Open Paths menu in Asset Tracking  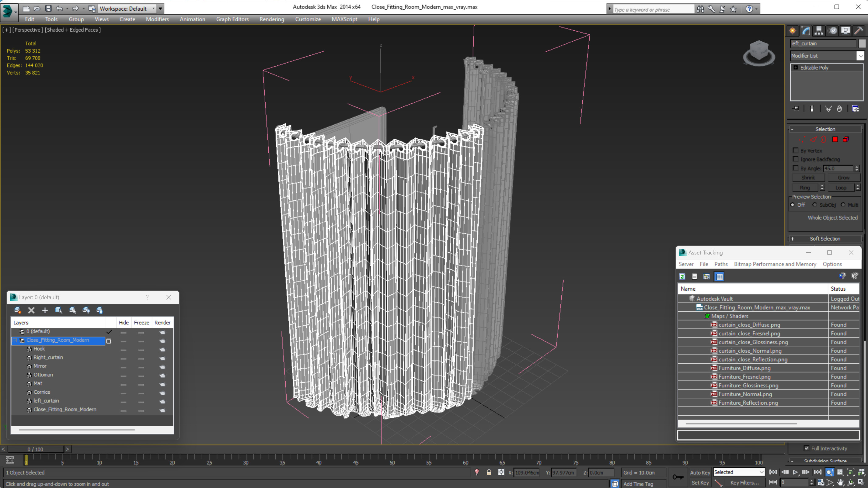[x=721, y=264]
